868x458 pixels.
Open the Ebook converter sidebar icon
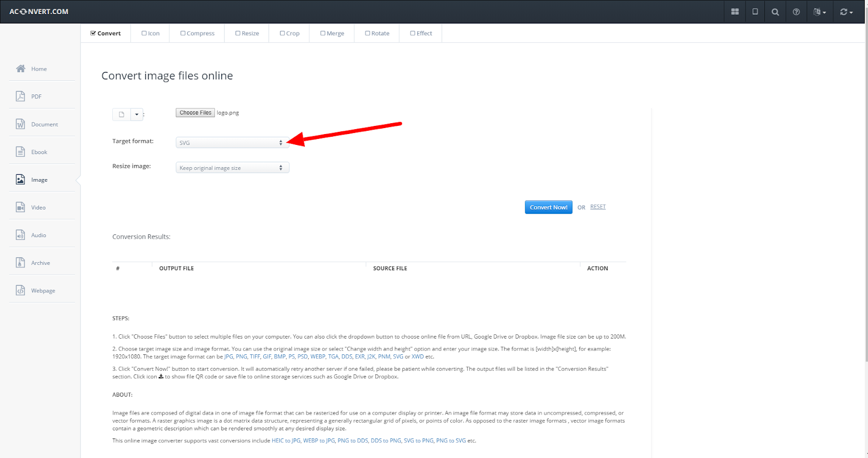(21, 151)
